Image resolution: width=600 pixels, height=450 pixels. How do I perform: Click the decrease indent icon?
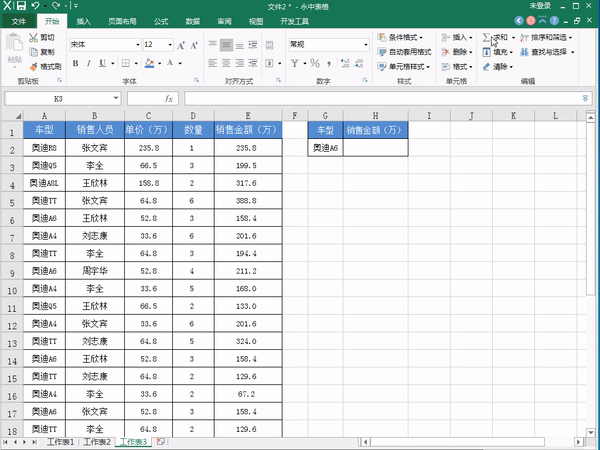[253, 45]
